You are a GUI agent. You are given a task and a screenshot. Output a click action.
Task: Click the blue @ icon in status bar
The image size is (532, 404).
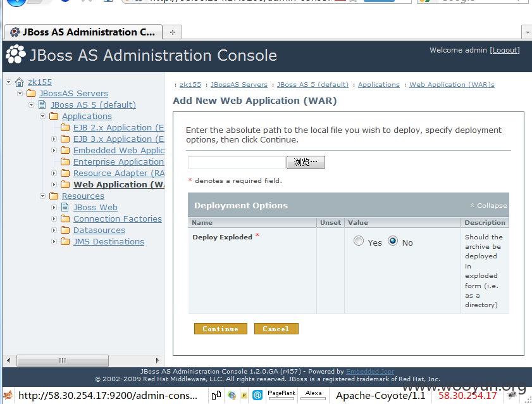257,395
